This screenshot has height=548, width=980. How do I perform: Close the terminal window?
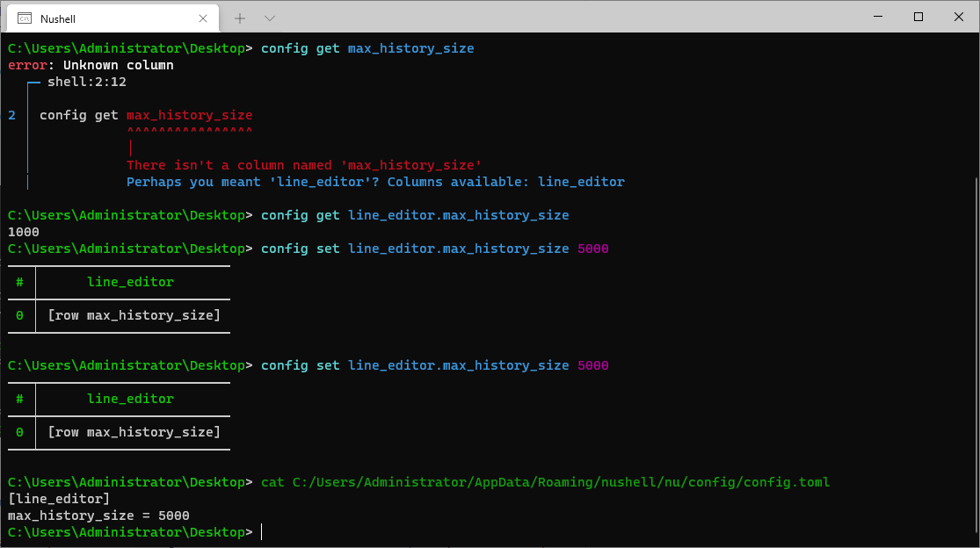959,17
